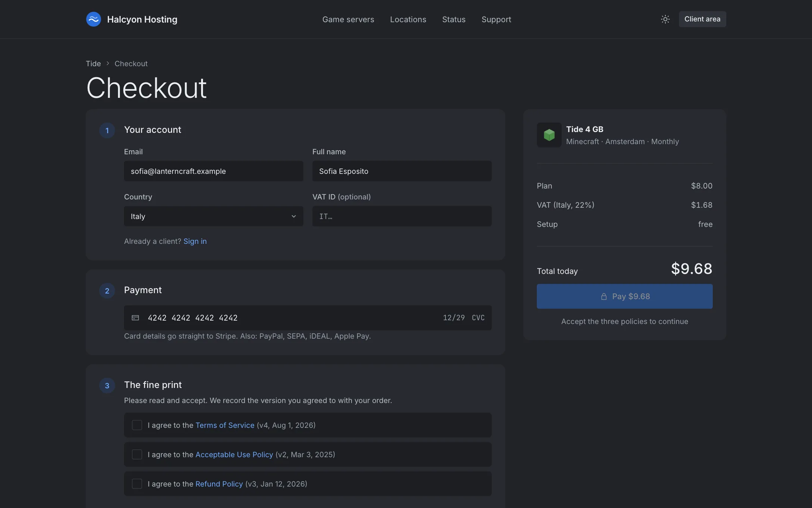Click the VAT ID optional input field
Screen dimensions: 812x508
click(x=402, y=216)
